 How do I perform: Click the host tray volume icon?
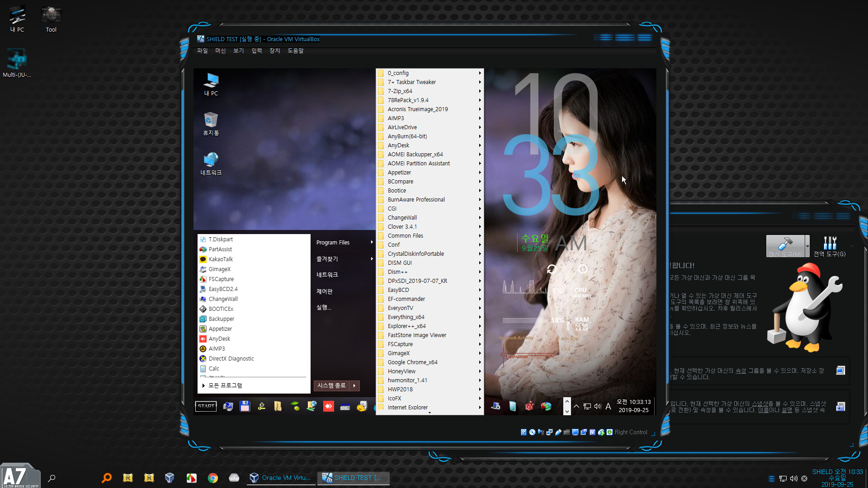[793, 479]
